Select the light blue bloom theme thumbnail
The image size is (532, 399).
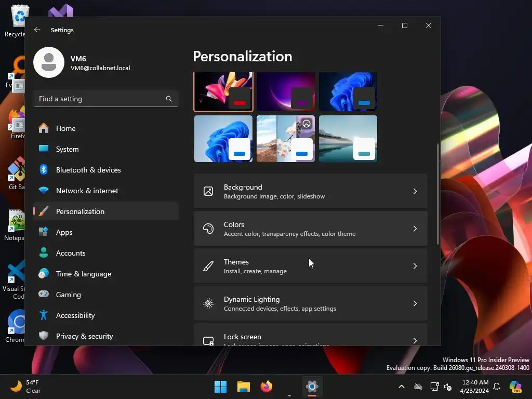223,139
